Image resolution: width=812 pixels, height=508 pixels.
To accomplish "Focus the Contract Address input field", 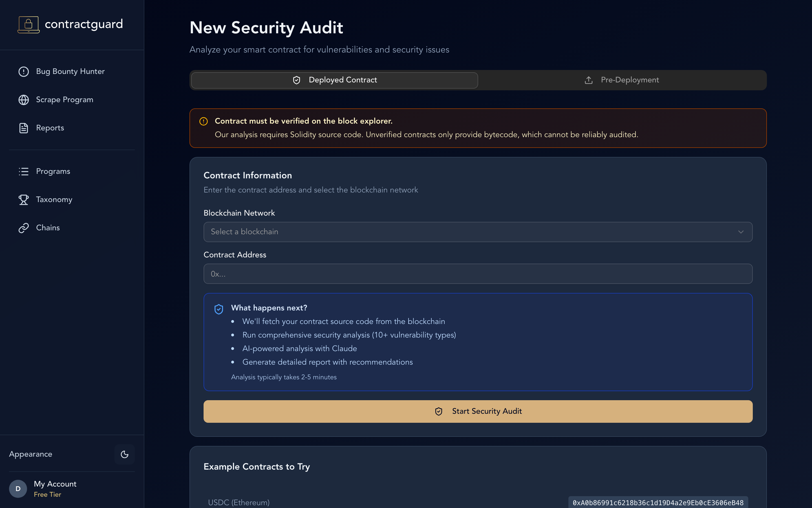I will coord(478,274).
